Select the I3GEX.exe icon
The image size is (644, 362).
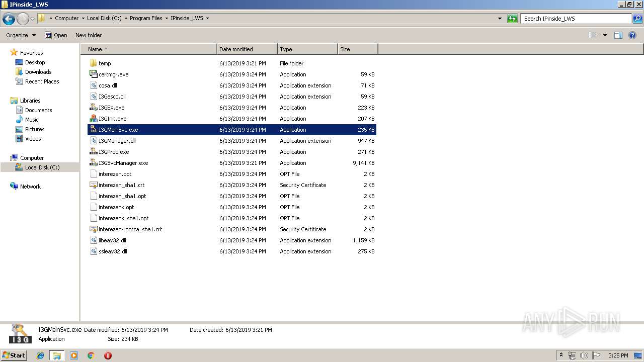[x=93, y=108]
